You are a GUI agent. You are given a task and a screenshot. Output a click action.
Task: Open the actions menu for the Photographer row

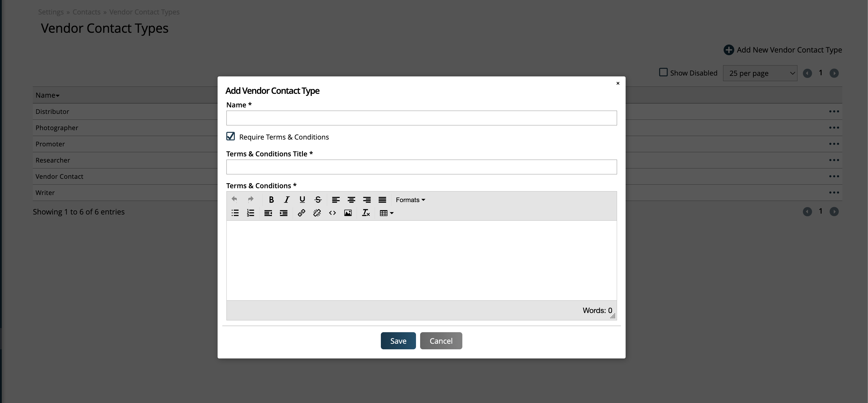click(834, 128)
